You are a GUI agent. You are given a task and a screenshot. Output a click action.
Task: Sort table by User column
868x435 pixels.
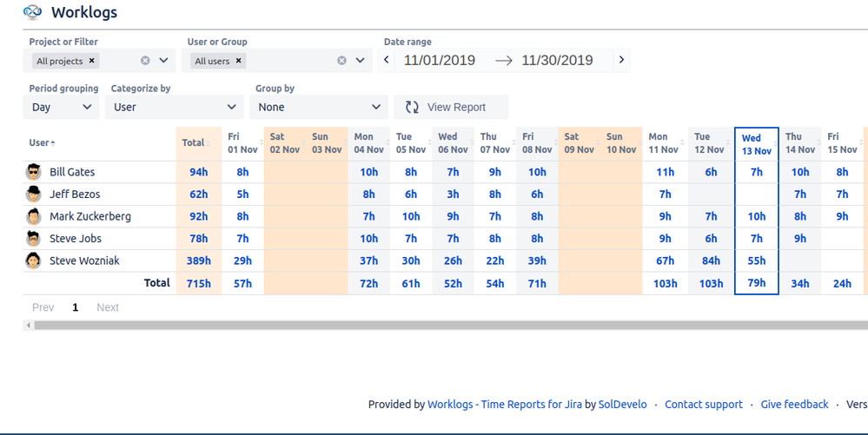tap(42, 142)
